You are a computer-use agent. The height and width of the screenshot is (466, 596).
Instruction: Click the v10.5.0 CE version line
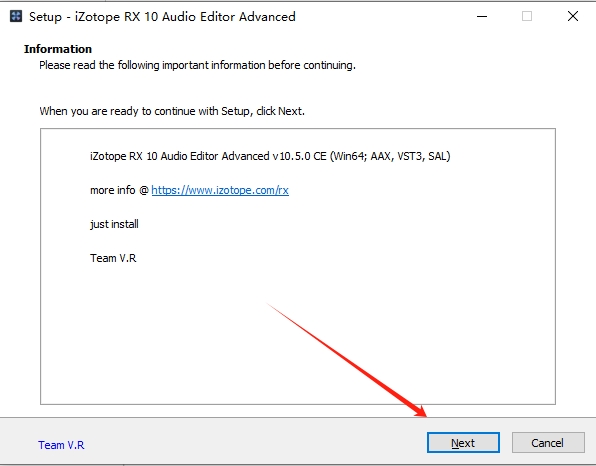[x=270, y=156]
